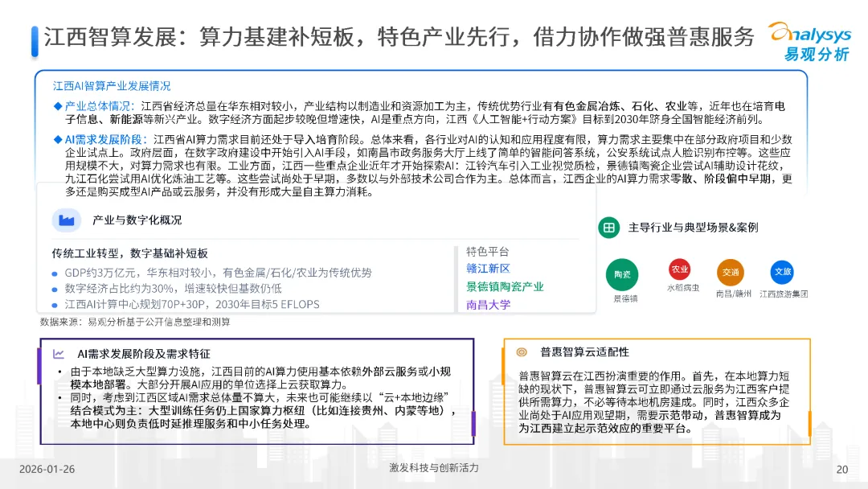Screen dimensions: 868x489
Task: Click the 景德镇 caption under 陶瓷
Action: (625, 298)
